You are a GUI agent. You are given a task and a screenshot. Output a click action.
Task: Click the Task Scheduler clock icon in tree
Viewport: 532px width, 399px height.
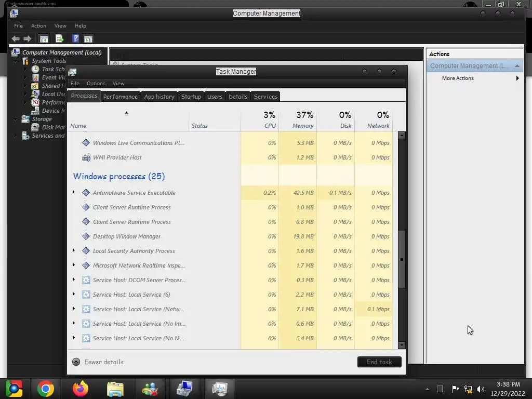(x=35, y=69)
